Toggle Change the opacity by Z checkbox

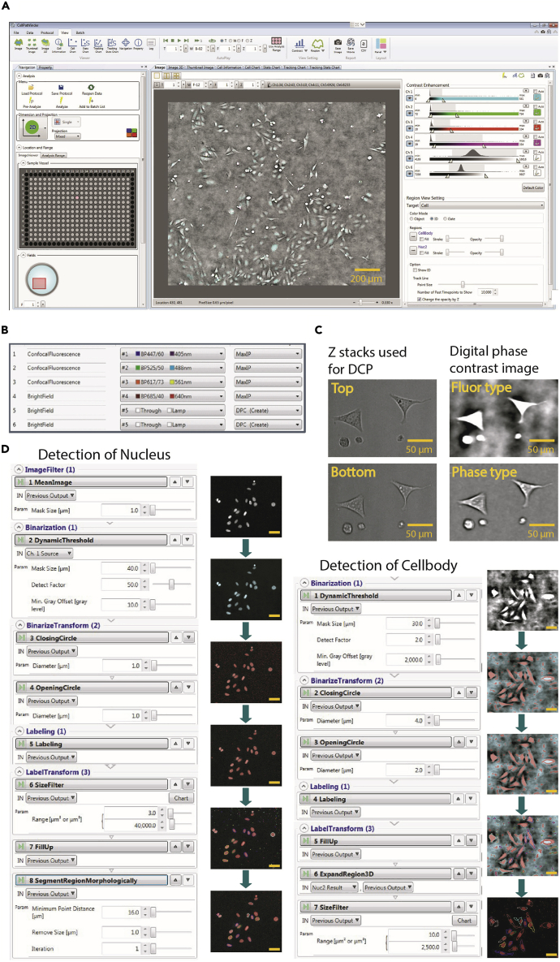419,300
